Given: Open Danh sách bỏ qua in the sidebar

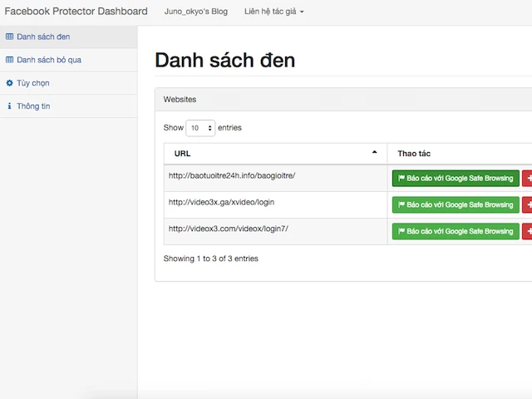Looking at the screenshot, I should click(48, 60).
